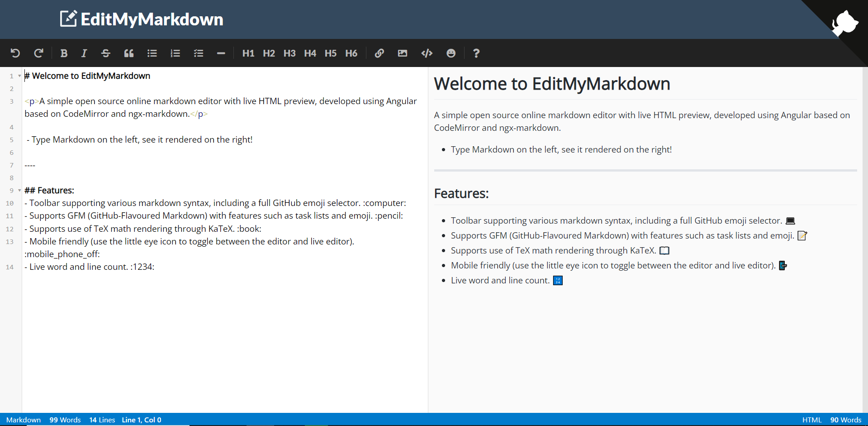The image size is (868, 426).
Task: Insert a blockquote
Action: pyautogui.click(x=129, y=53)
